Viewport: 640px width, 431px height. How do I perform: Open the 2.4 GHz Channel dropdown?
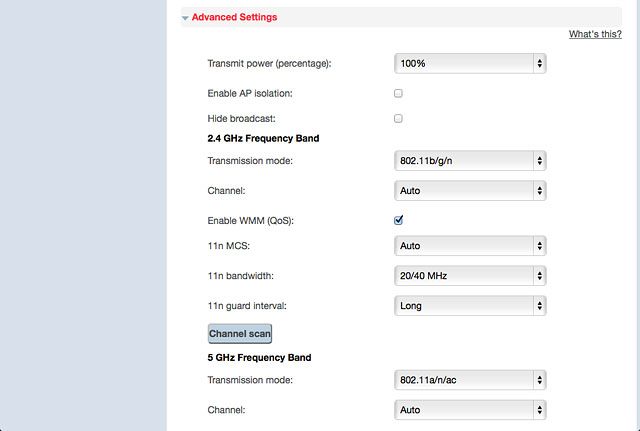pyautogui.click(x=470, y=191)
